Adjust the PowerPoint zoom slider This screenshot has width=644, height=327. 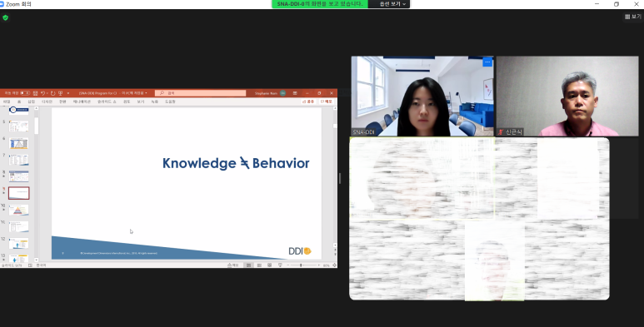301,265
